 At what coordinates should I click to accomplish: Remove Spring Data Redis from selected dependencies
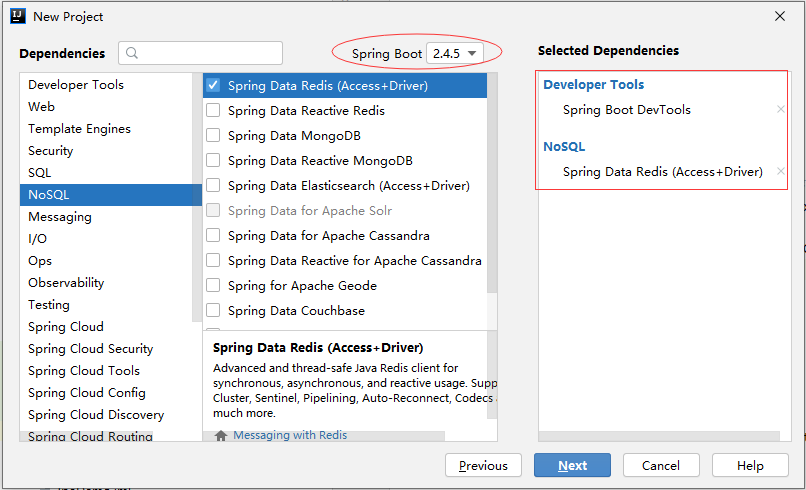pos(780,171)
